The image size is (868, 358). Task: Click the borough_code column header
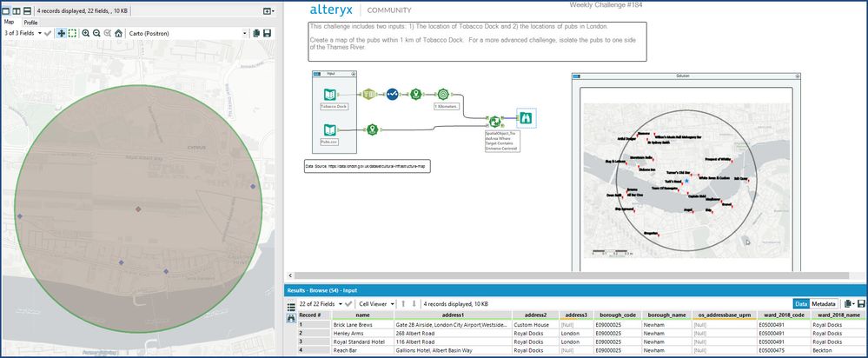(617, 315)
